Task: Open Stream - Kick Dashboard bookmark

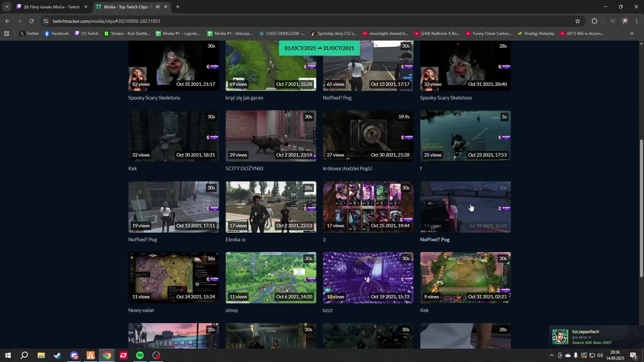Action: click(127, 34)
